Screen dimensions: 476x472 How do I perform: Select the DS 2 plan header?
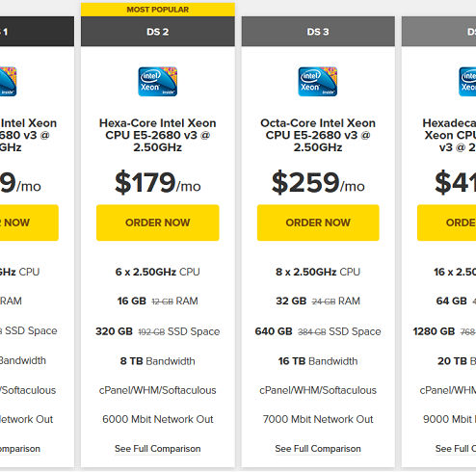(x=158, y=32)
